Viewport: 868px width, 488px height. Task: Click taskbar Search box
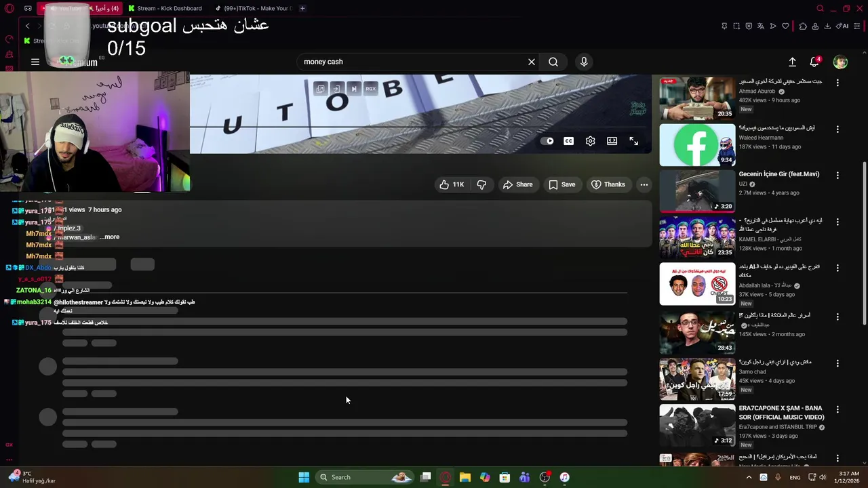click(x=366, y=477)
